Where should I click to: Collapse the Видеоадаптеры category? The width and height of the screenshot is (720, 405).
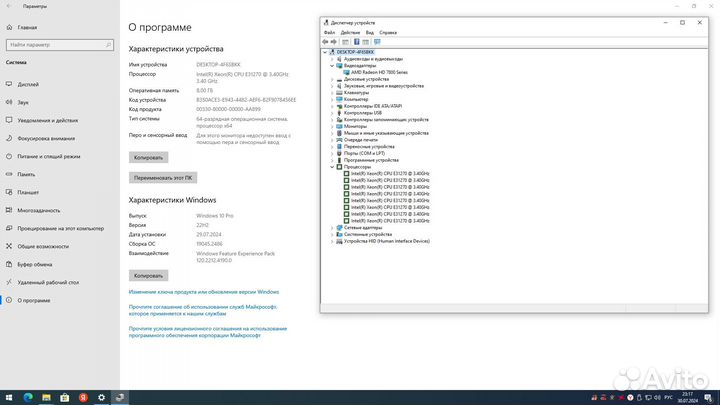point(332,66)
